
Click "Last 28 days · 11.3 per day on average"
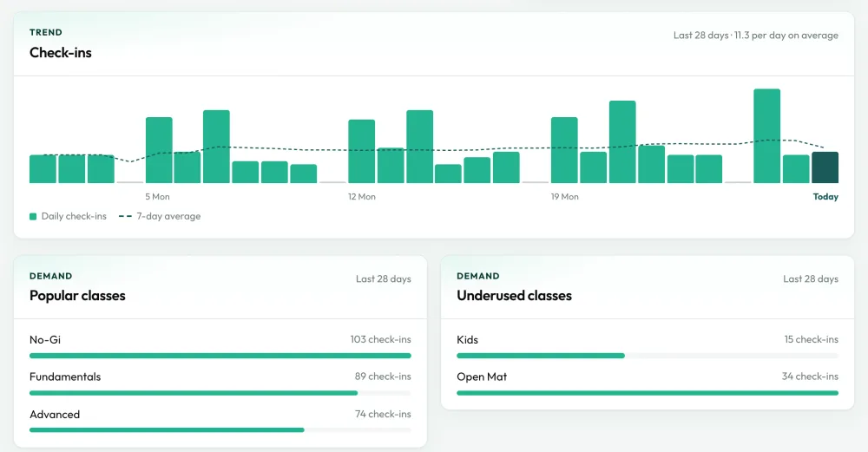pos(756,36)
